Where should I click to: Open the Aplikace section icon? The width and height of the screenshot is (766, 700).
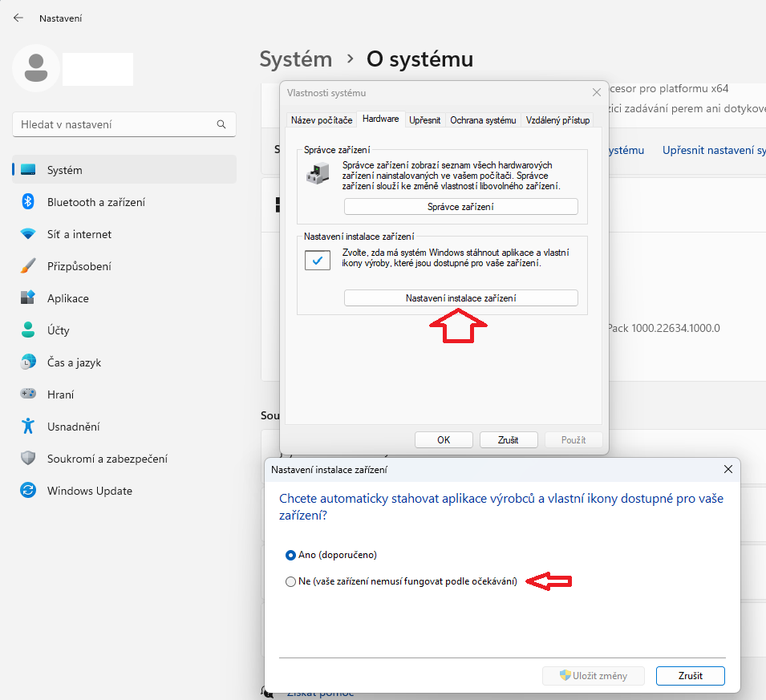tap(28, 298)
